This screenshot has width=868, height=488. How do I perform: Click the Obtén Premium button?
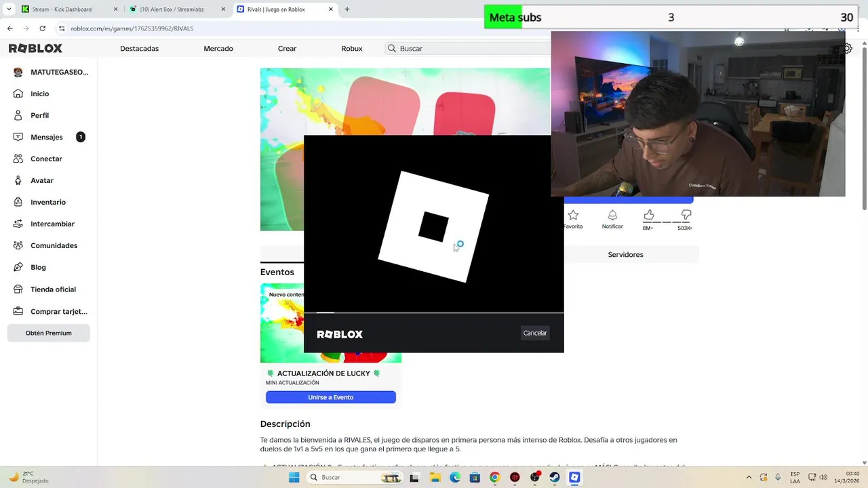point(49,333)
